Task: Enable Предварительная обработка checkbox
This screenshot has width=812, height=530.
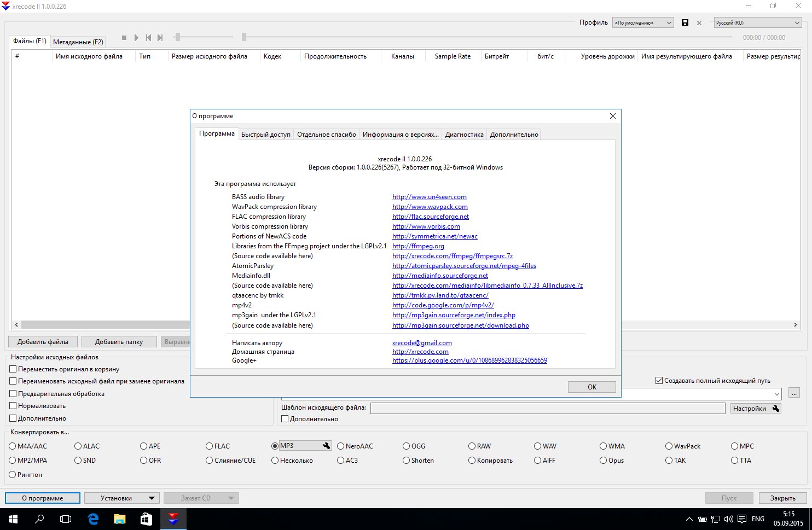Action: (13, 394)
